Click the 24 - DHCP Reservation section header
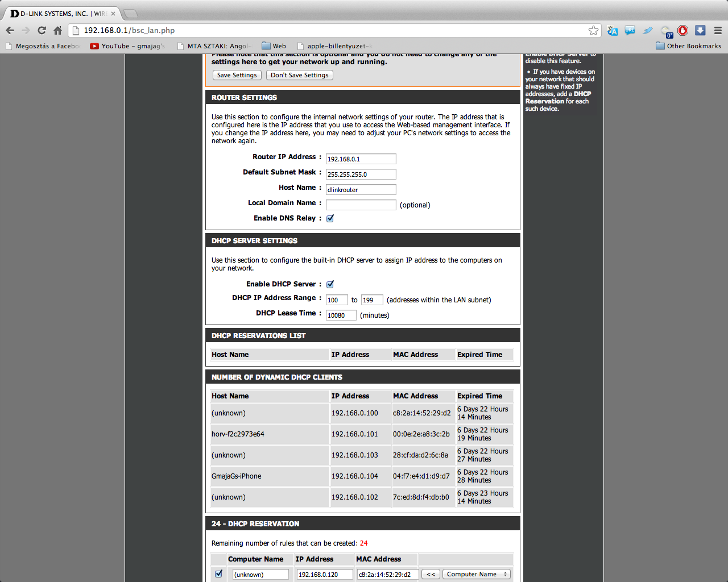 [x=363, y=523]
